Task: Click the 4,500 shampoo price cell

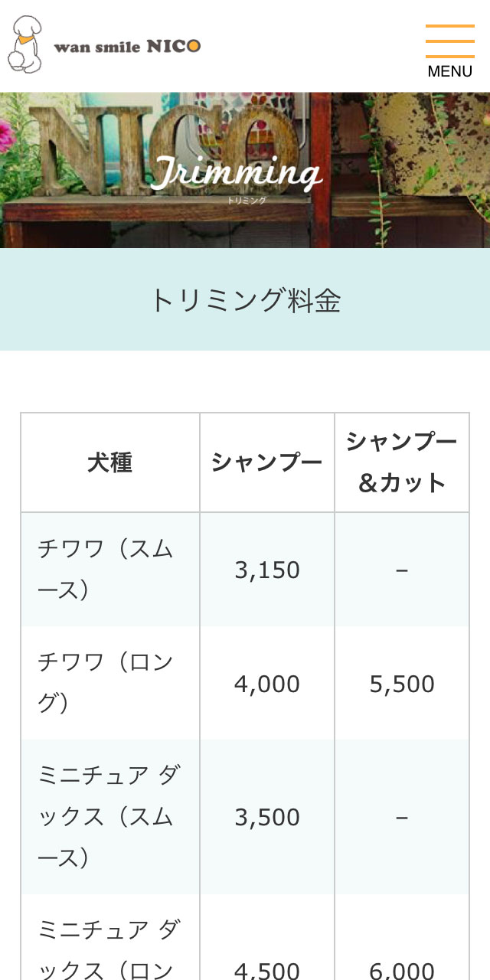Action: 267,971
